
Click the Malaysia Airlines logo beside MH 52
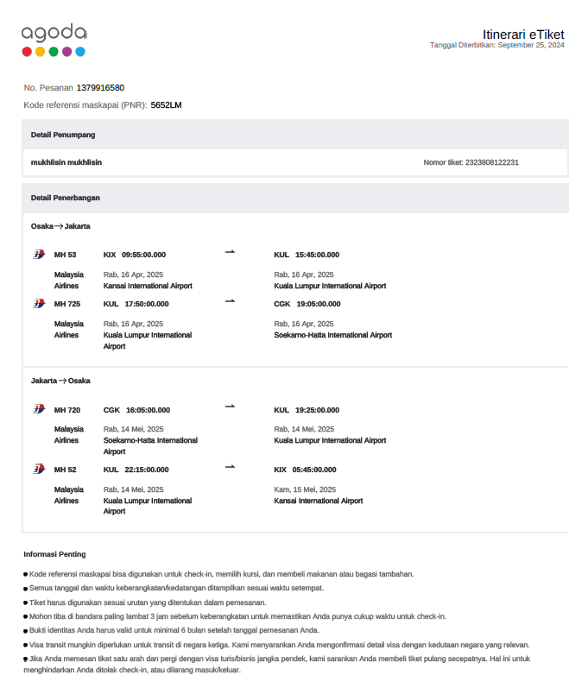coord(38,469)
